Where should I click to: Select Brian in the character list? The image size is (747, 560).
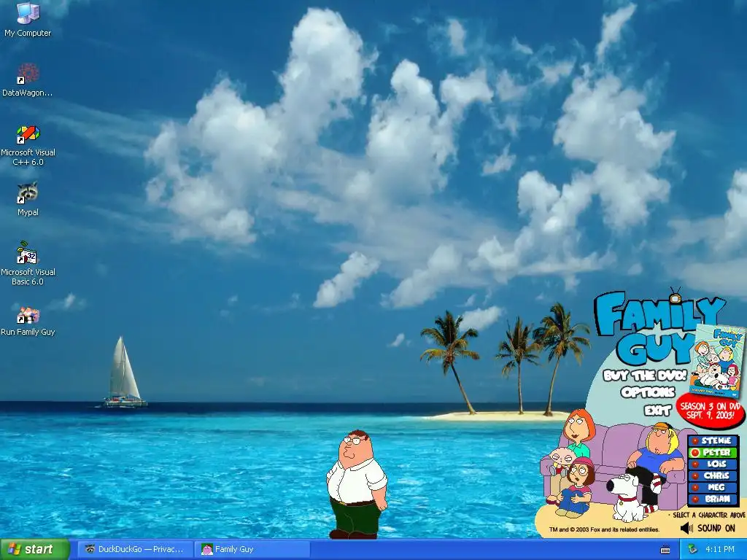pos(713,499)
